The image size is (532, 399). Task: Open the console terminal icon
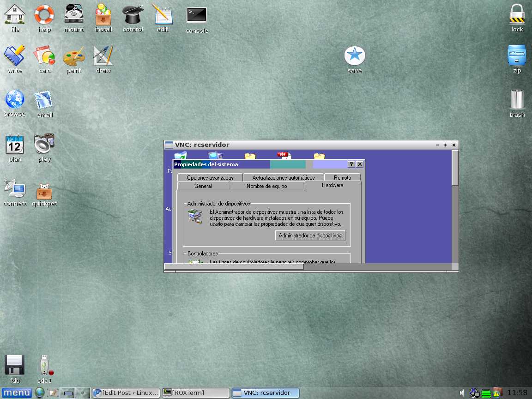[196, 15]
